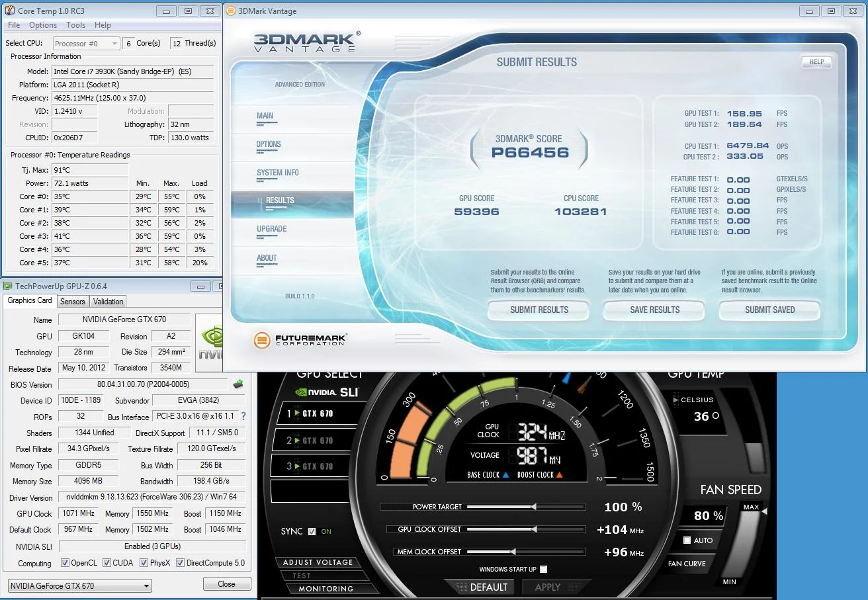Viewport: 868px width, 600px height.
Task: Uncheck the OpenCL computing checkbox
Action: [65, 563]
